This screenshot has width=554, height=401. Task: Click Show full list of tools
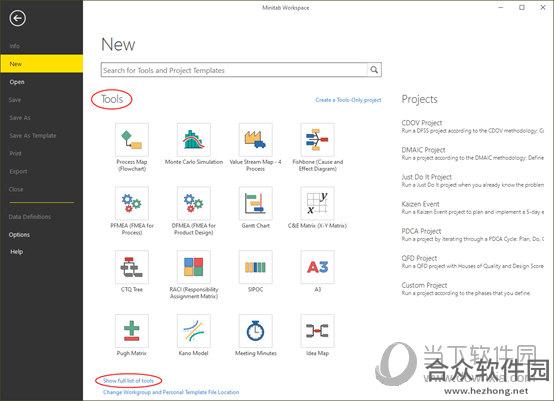[128, 381]
